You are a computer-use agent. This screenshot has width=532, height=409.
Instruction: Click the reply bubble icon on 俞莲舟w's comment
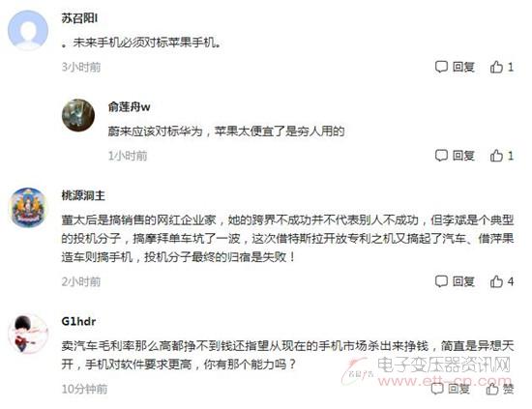(x=441, y=156)
